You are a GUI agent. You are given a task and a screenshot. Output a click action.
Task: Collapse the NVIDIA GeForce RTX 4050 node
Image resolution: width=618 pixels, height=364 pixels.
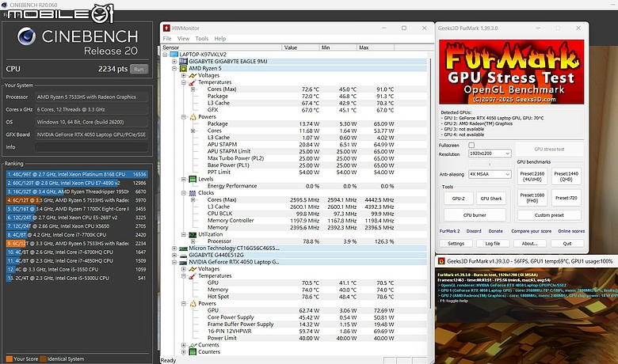click(x=174, y=262)
